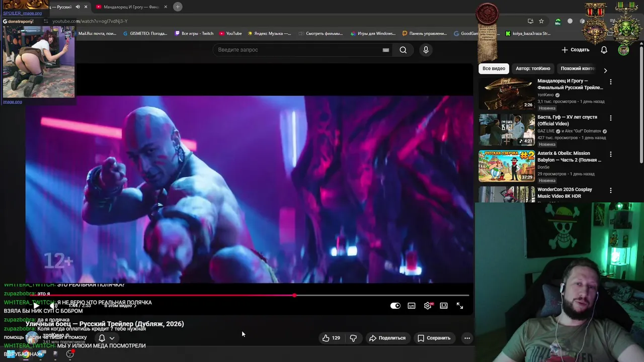644x362 pixels.
Task: Click the magnifier search button
Action: pyautogui.click(x=403, y=50)
